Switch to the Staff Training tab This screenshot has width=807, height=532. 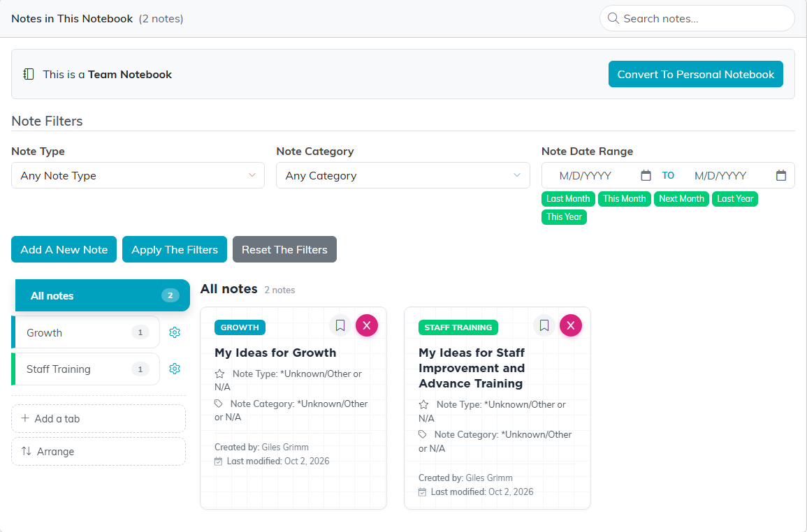85,369
